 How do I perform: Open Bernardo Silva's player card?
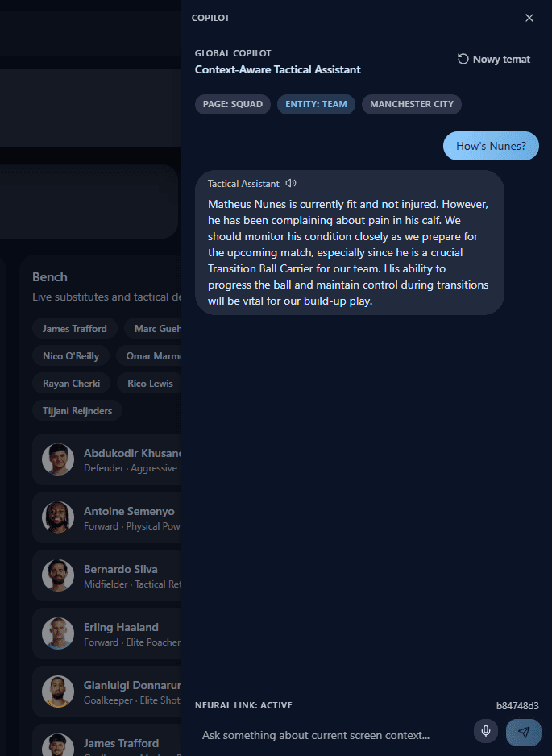(107, 575)
